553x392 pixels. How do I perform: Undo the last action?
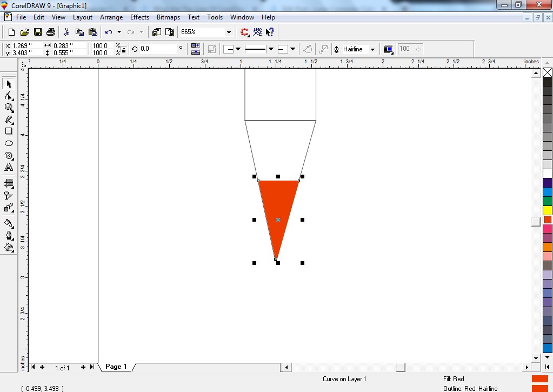[x=109, y=32]
